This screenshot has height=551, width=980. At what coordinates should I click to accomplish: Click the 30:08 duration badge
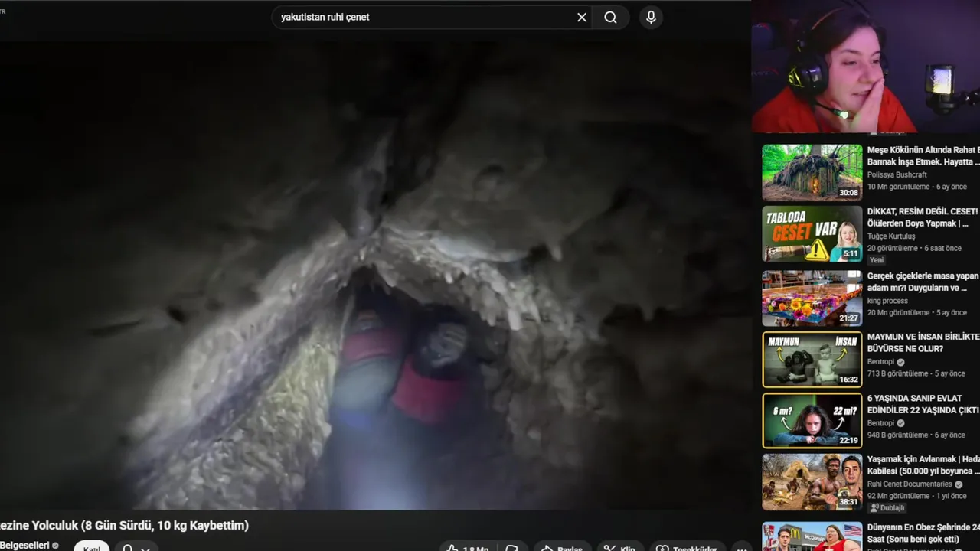[x=848, y=193]
